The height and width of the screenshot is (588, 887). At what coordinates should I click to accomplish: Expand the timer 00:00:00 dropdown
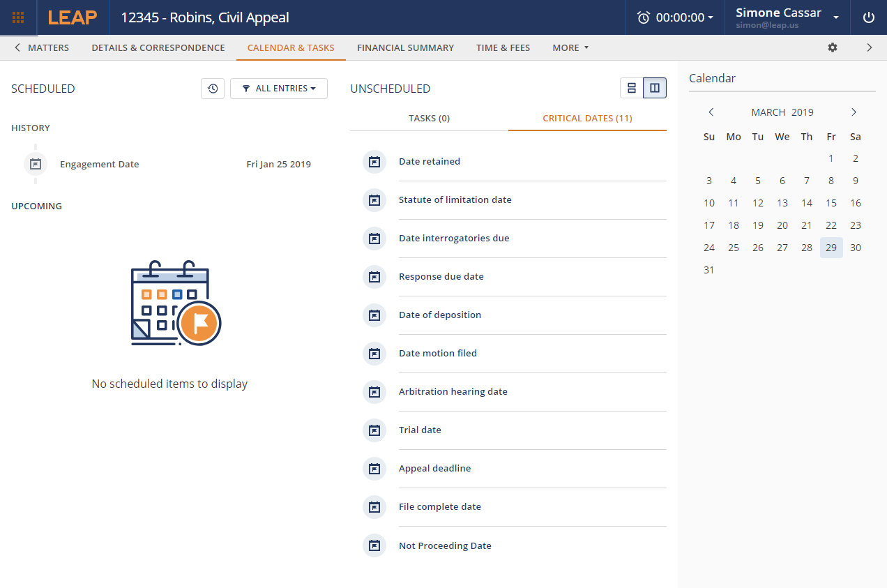(x=684, y=17)
